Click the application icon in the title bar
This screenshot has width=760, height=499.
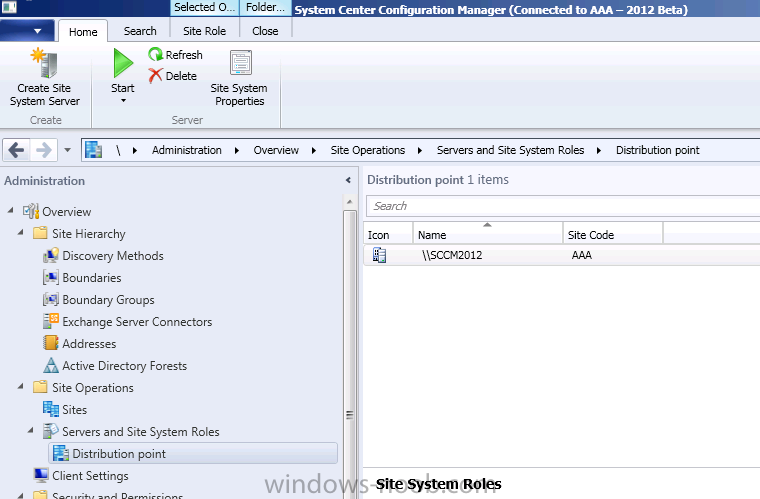9,7
